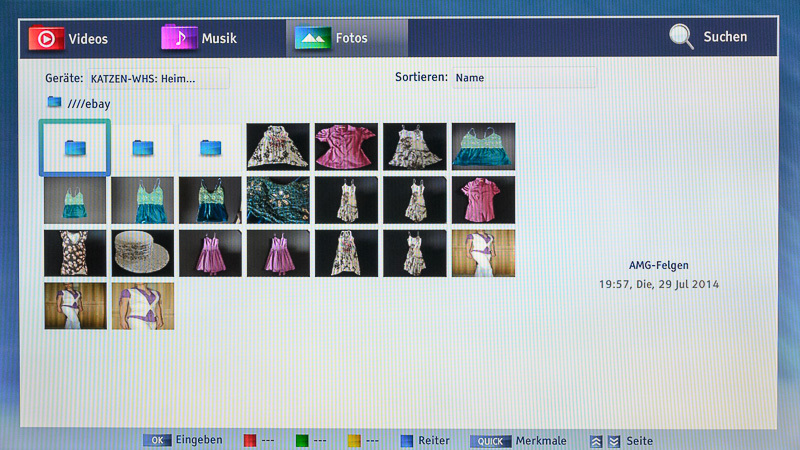Open the second folder in the grid

[143, 148]
